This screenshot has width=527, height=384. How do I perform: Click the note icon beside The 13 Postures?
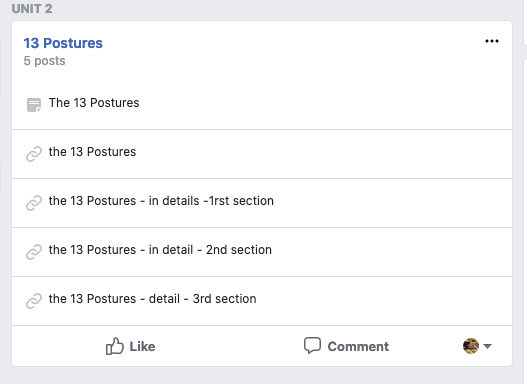pyautogui.click(x=34, y=105)
